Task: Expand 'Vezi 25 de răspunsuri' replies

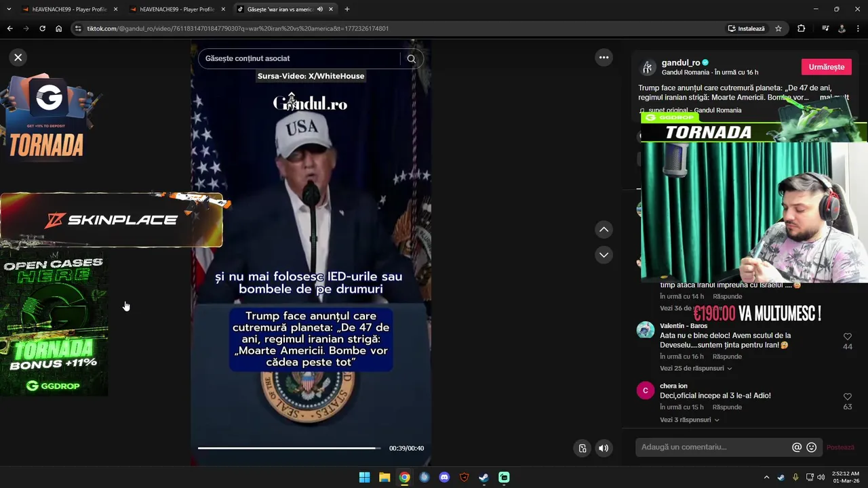Action: tap(696, 369)
